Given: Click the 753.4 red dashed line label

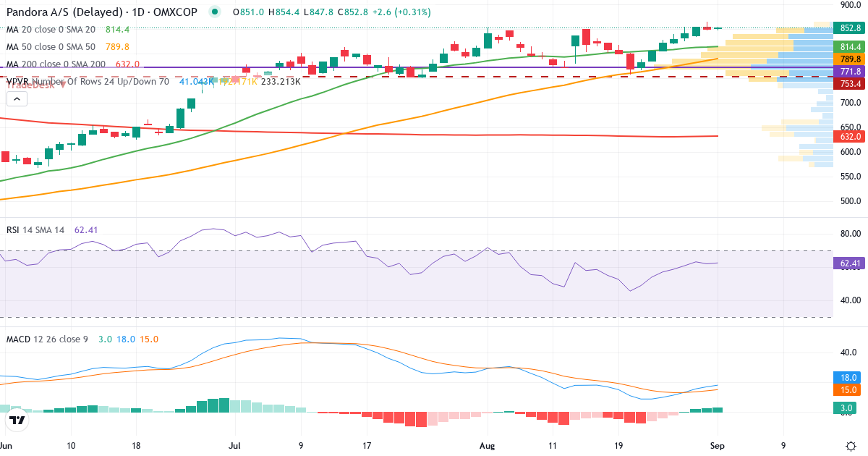Looking at the screenshot, I should (851, 83).
